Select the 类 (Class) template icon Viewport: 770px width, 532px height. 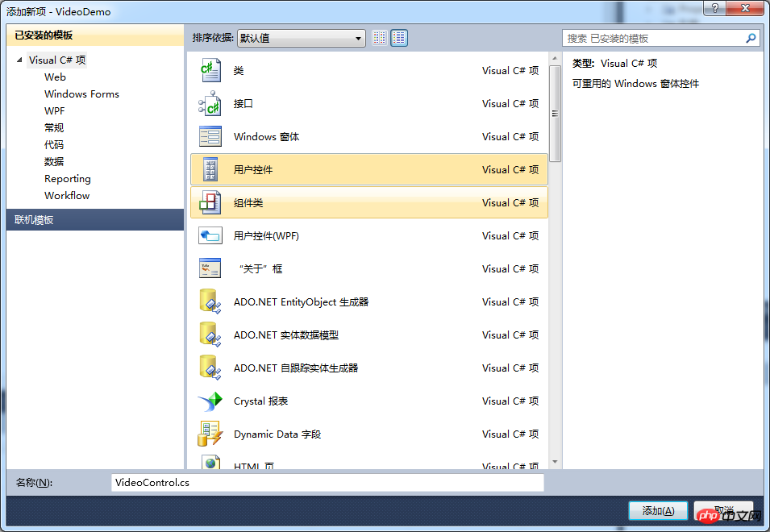pyautogui.click(x=210, y=71)
